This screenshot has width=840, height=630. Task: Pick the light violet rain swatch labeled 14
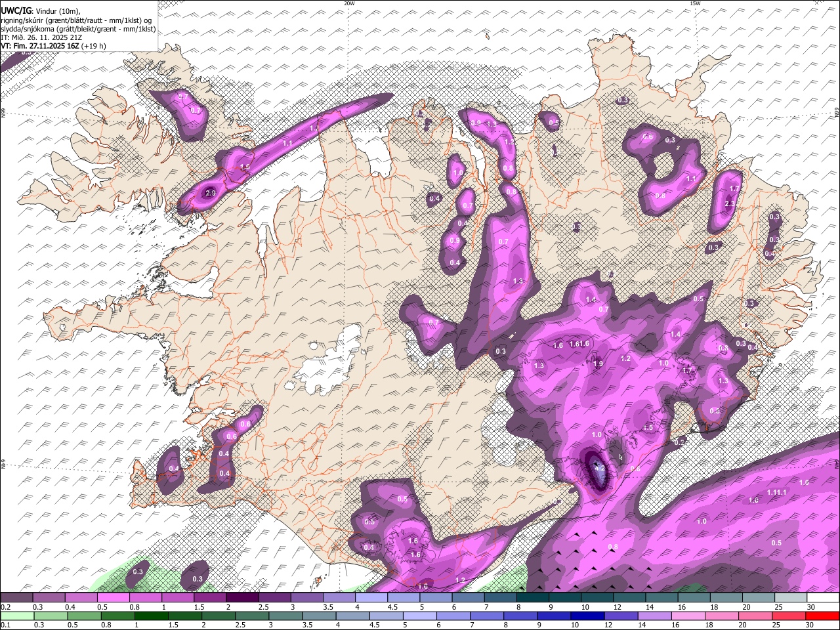[x=654, y=616]
